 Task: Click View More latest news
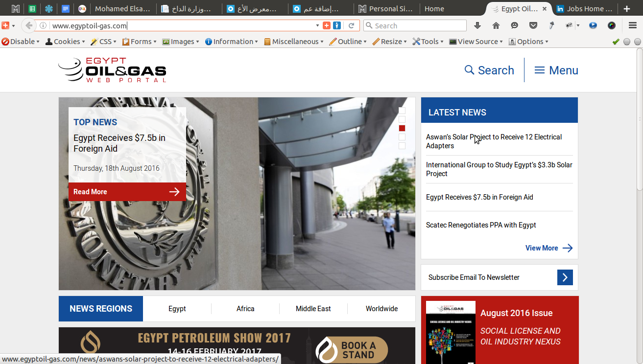(x=548, y=248)
